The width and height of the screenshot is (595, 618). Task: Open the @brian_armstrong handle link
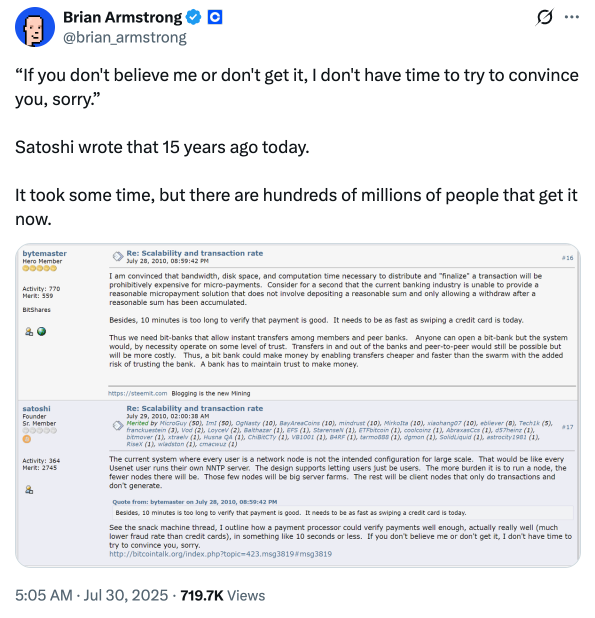[x=125, y=37]
